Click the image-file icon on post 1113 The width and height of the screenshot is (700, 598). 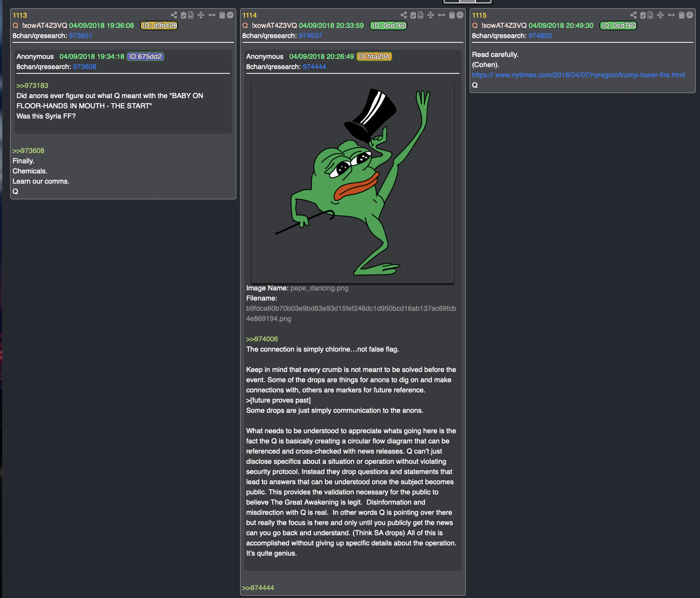[191, 15]
